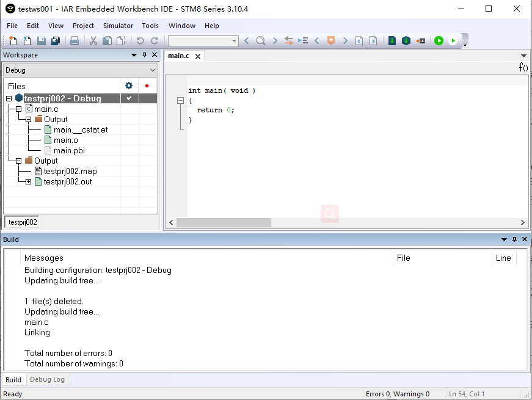Click the red dot column header
The height and width of the screenshot is (400, 532).
(x=147, y=85)
